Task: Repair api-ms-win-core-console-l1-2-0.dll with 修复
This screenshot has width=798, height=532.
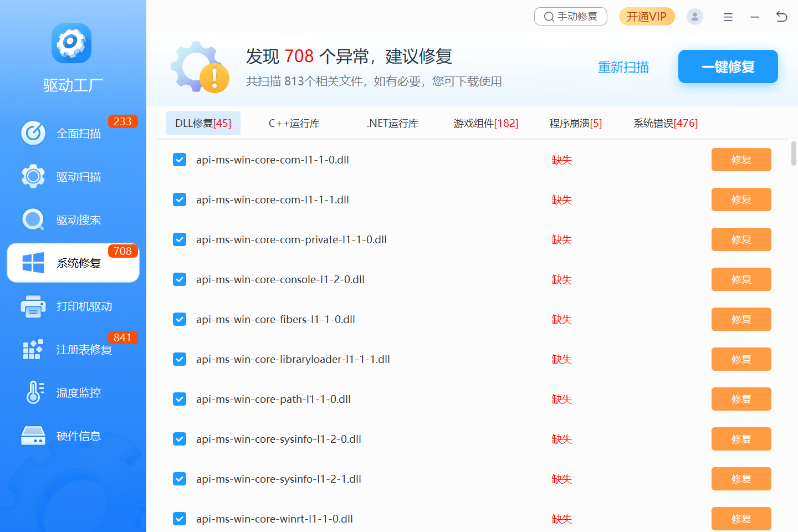Action: pyautogui.click(x=741, y=279)
